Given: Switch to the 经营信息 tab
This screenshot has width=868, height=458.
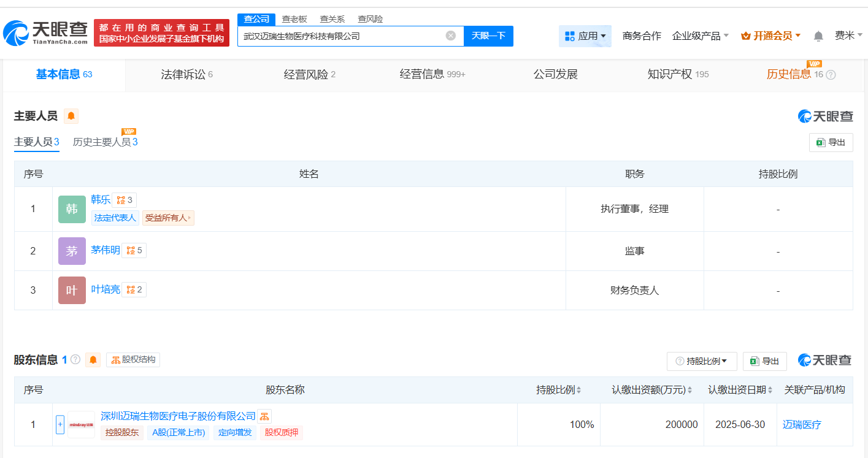Looking at the screenshot, I should click(x=432, y=75).
